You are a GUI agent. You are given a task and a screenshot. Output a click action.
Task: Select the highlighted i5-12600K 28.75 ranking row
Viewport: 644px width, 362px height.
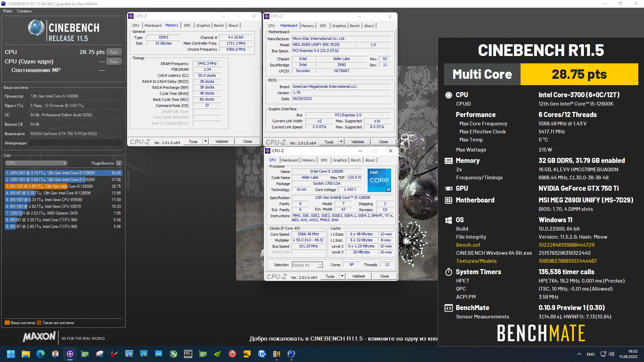point(63,186)
